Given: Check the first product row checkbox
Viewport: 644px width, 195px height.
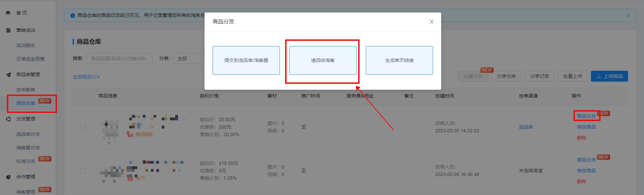Looking at the screenshot, I should coord(83,127).
